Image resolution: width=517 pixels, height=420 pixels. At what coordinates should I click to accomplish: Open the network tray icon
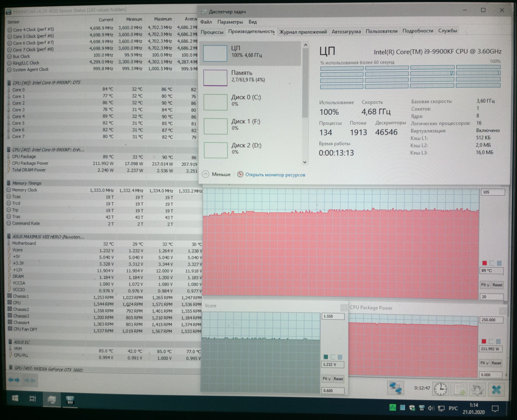tap(441, 409)
